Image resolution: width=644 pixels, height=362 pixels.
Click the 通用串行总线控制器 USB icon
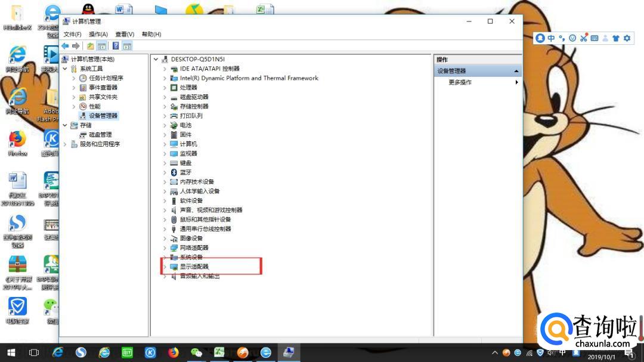(174, 229)
